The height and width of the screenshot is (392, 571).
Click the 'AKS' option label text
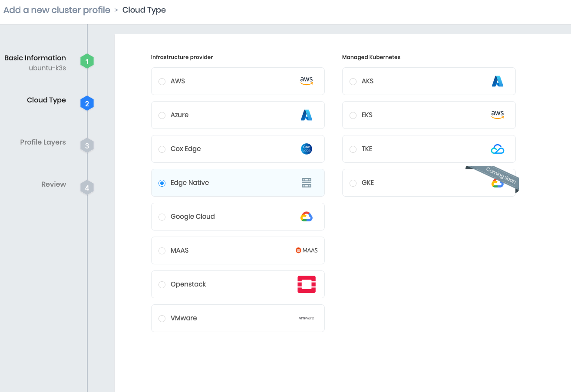367,81
